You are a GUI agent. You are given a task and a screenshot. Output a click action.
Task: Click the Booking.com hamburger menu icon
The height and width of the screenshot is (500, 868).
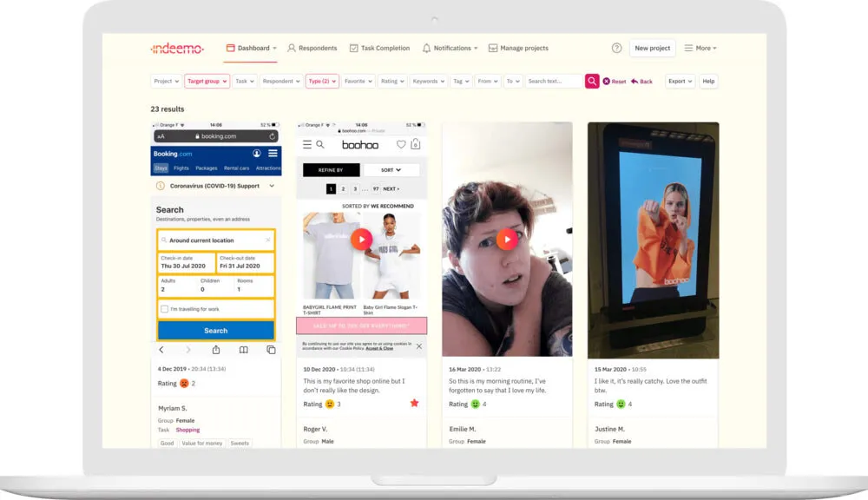(273, 154)
